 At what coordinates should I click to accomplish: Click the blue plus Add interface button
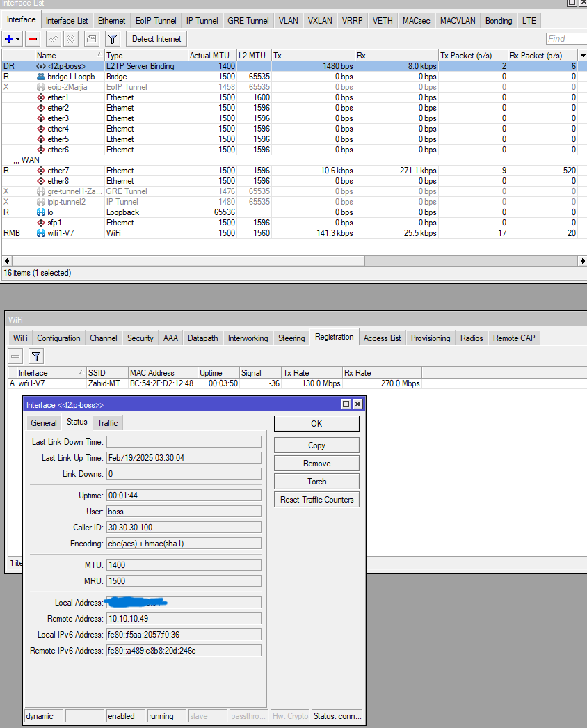click(x=9, y=39)
